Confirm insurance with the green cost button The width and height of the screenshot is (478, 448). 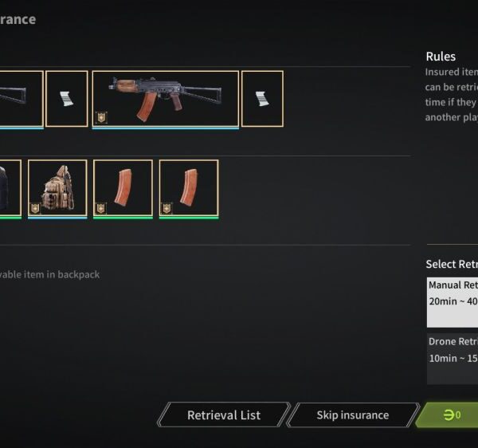(x=448, y=415)
